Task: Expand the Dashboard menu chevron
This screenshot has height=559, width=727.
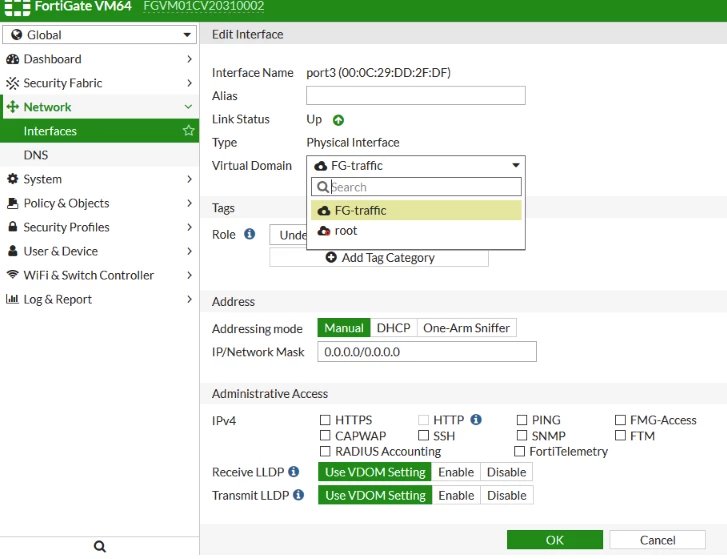Action: [189, 59]
